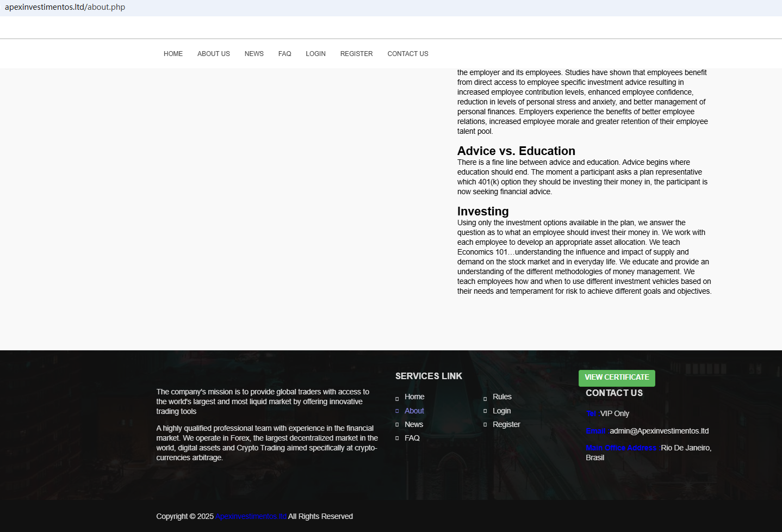Image resolution: width=782 pixels, height=532 pixels.
Task: Click the footer Register link
Action: click(x=506, y=425)
